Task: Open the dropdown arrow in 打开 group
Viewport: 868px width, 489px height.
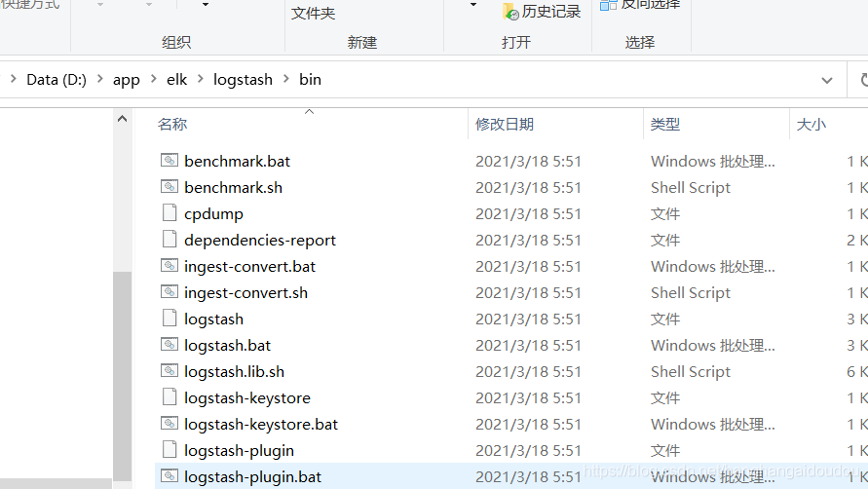Action: tap(472, 5)
